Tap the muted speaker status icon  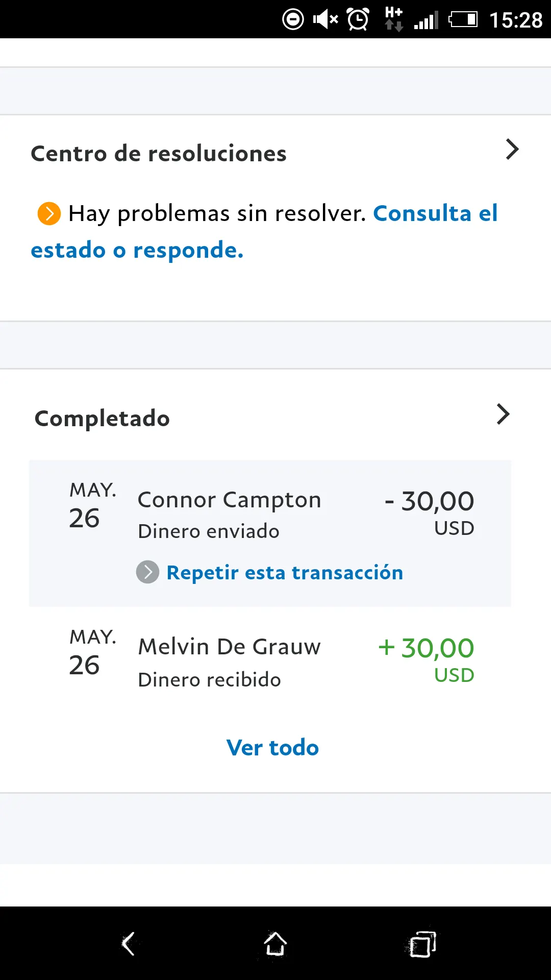click(x=325, y=20)
